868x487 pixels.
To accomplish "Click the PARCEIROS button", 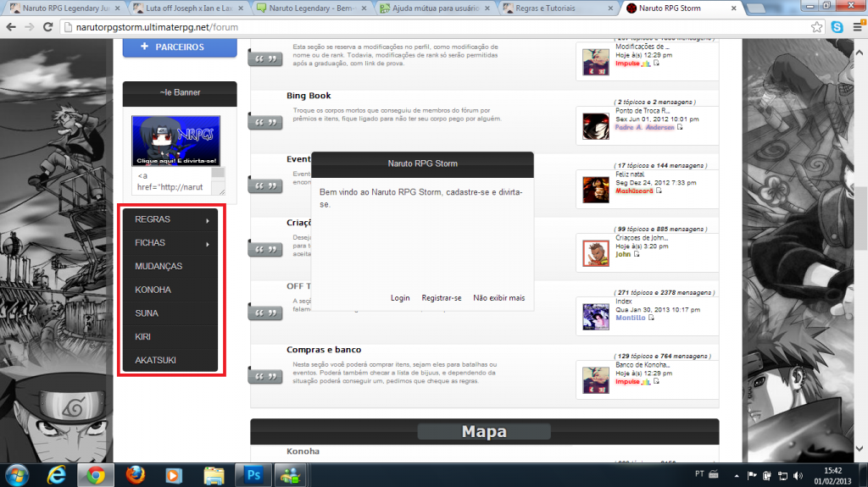I will pyautogui.click(x=180, y=47).
